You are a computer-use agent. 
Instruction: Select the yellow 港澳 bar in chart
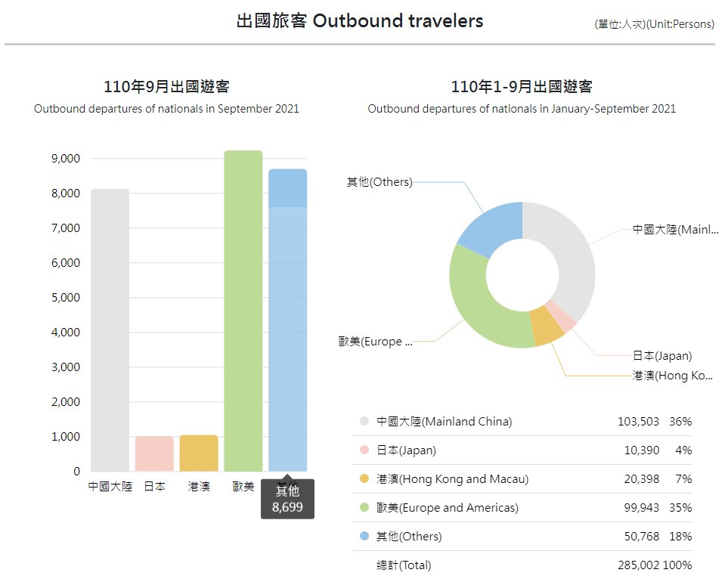[199, 453]
